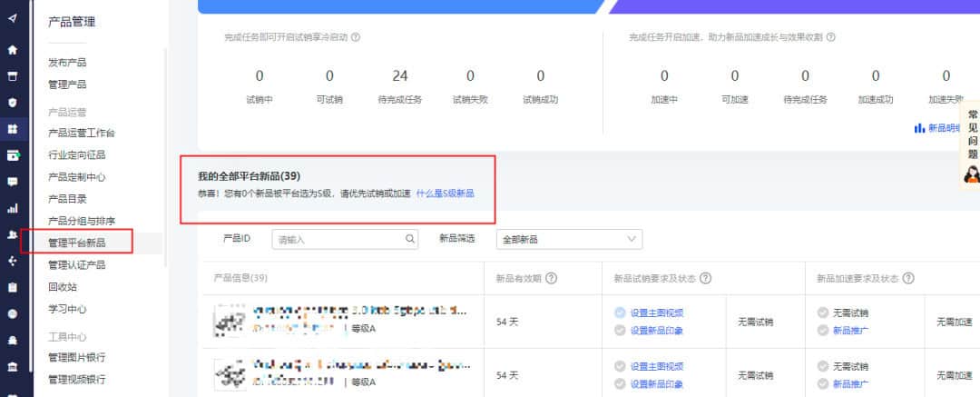
Task: Click the help icon next to 新品加速要求及状态
Action: point(908,278)
